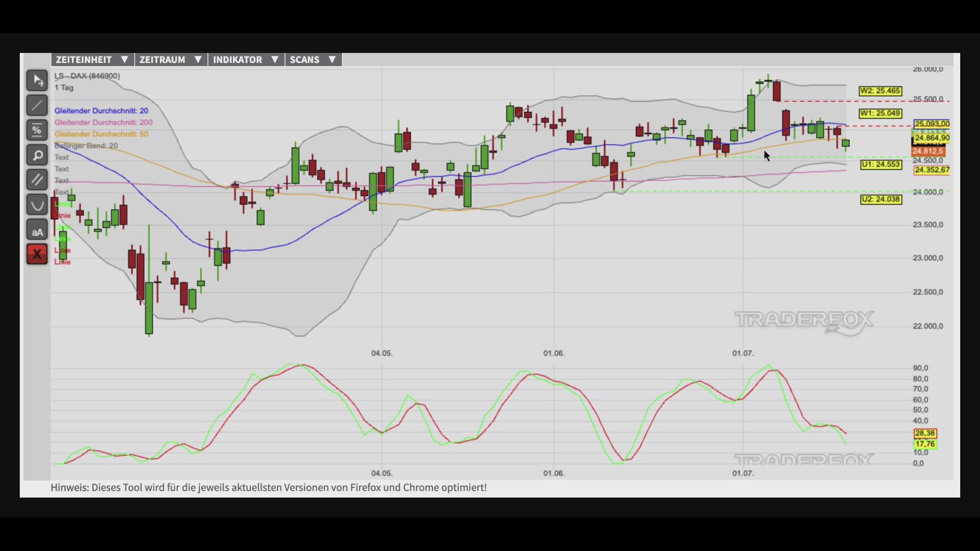Toggle Gleitender Durchschnitt: 200 legend entry
The width and height of the screenshot is (980, 551).
pos(103,122)
